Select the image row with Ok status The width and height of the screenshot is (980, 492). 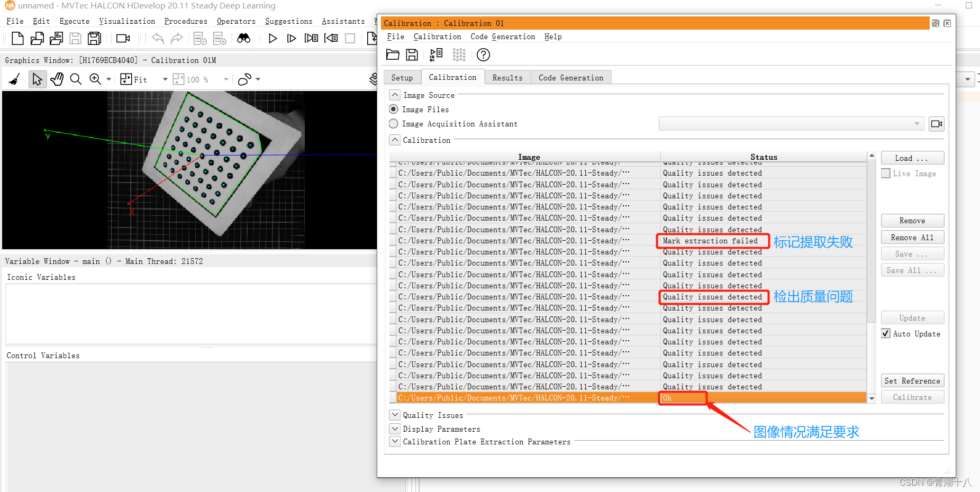point(628,398)
